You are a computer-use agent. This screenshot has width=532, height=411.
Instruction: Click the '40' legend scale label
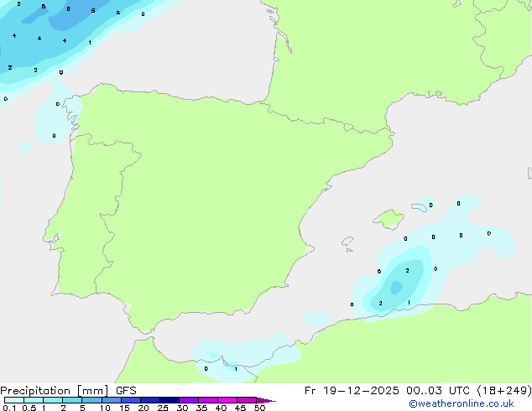(221, 408)
